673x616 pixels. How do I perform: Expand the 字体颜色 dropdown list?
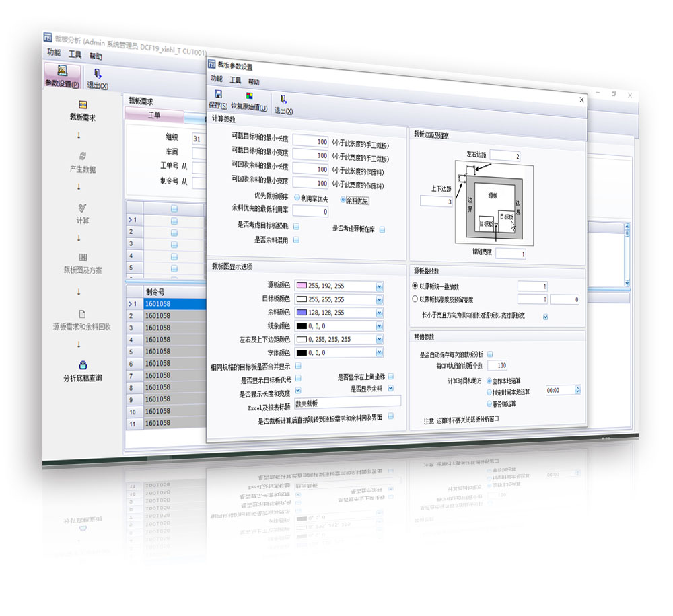pyautogui.click(x=379, y=352)
